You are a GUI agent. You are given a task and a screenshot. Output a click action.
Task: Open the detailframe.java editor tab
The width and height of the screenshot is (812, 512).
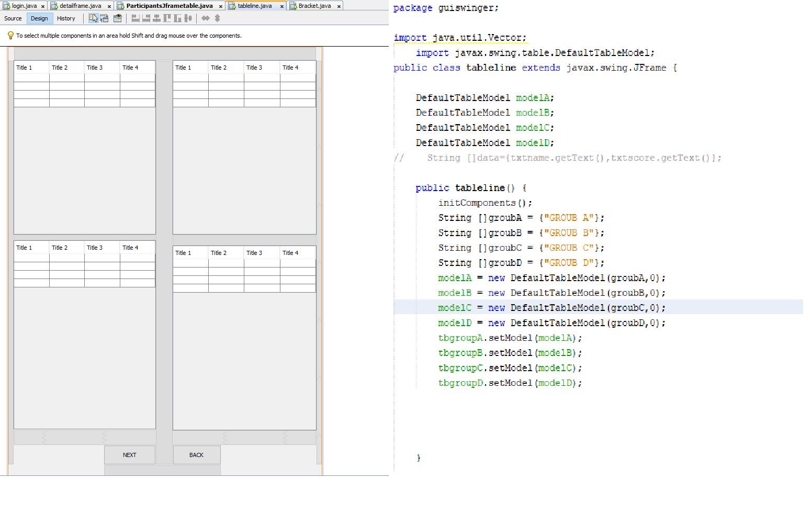80,6
